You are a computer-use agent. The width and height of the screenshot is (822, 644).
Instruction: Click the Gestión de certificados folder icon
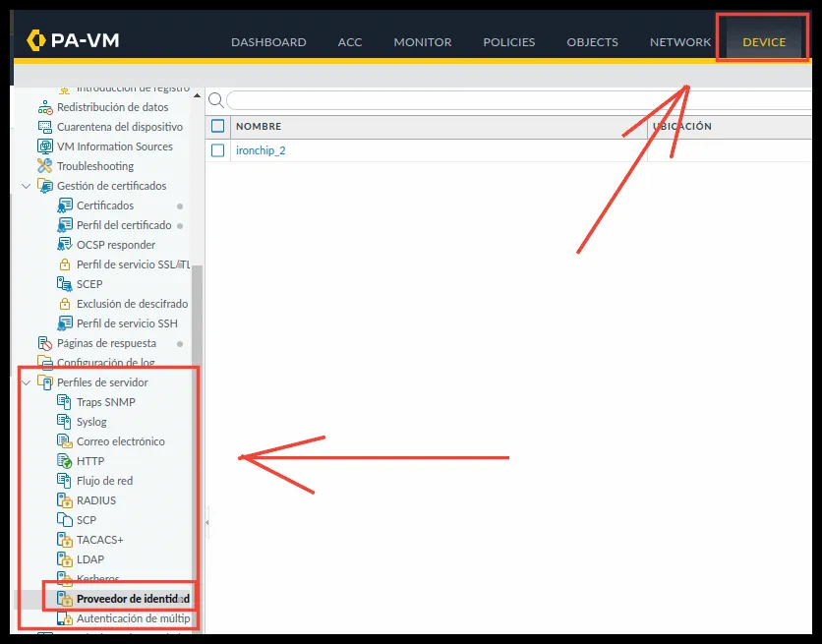45,186
